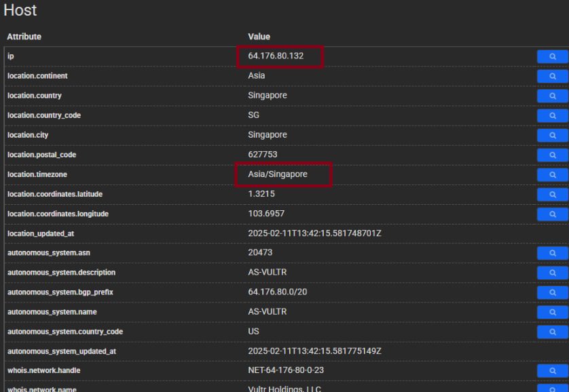This screenshot has height=392, width=569.
Task: Search by autonomous_system.country_code US
Action: [552, 332]
